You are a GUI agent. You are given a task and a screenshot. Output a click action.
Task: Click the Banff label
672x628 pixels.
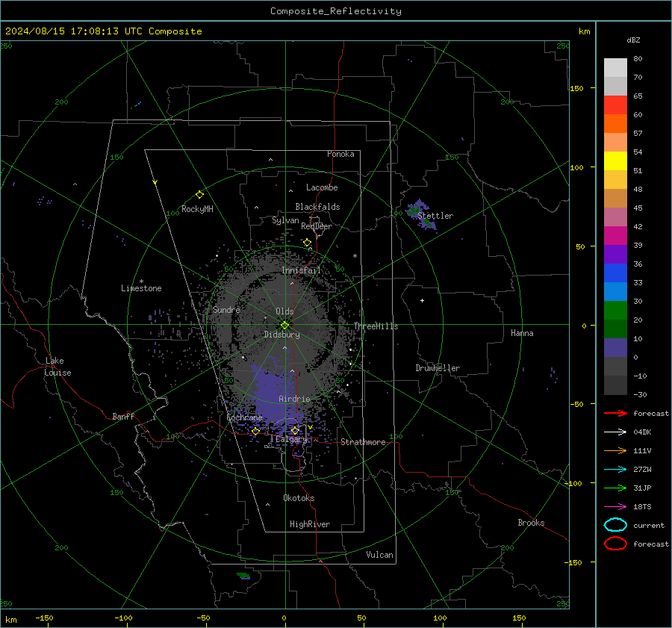pyautogui.click(x=123, y=417)
